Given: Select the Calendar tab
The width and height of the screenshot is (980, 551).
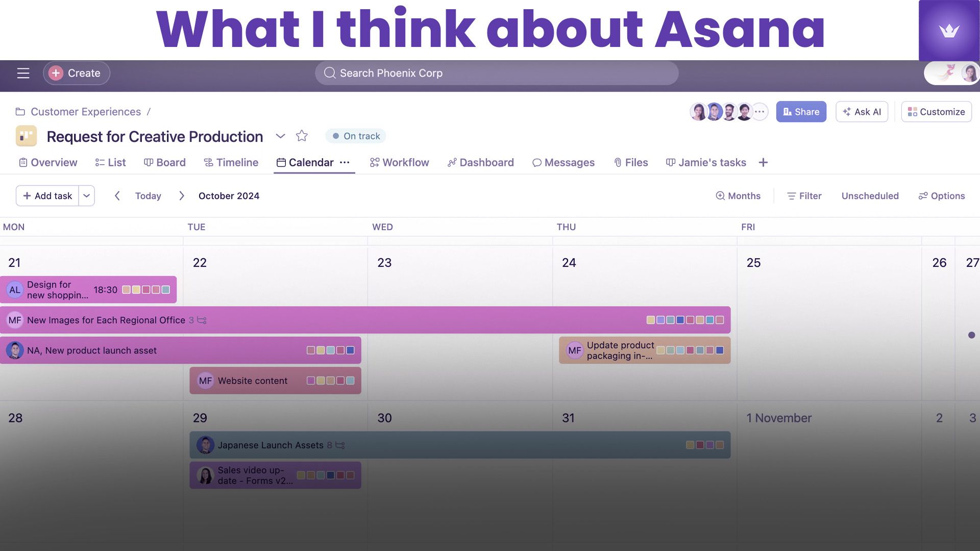Looking at the screenshot, I should coord(305,162).
